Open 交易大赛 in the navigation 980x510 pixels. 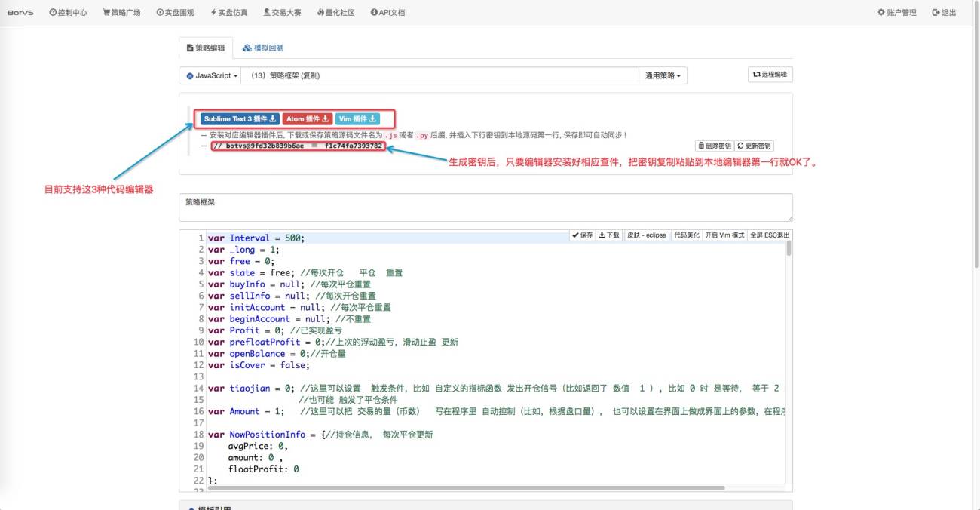coord(283,13)
